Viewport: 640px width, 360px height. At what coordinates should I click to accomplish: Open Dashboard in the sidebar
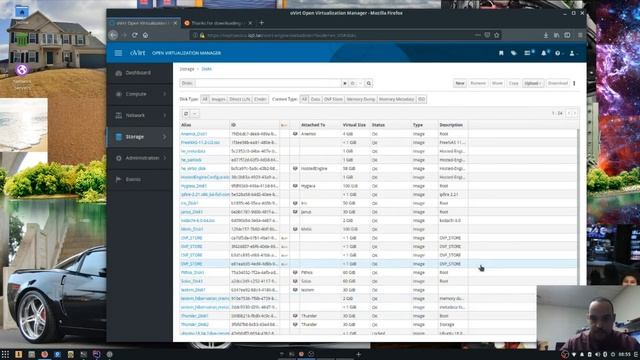[x=140, y=73]
